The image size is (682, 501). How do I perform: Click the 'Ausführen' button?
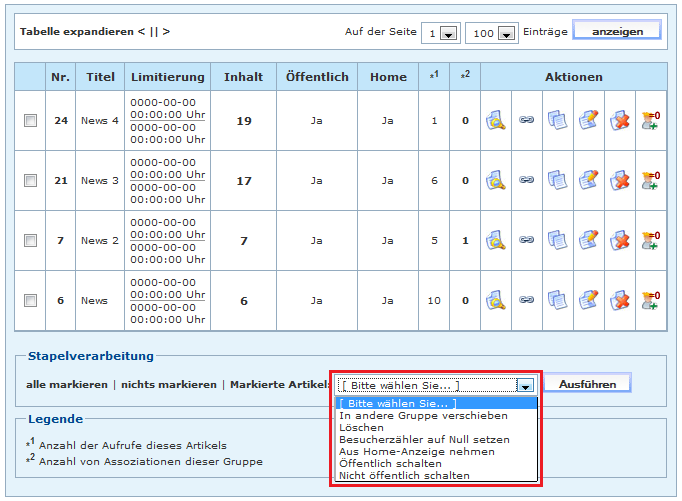[587, 384]
